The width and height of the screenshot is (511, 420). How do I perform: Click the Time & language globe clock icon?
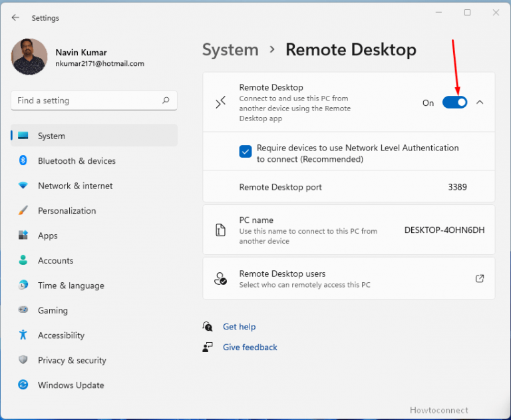click(x=23, y=285)
